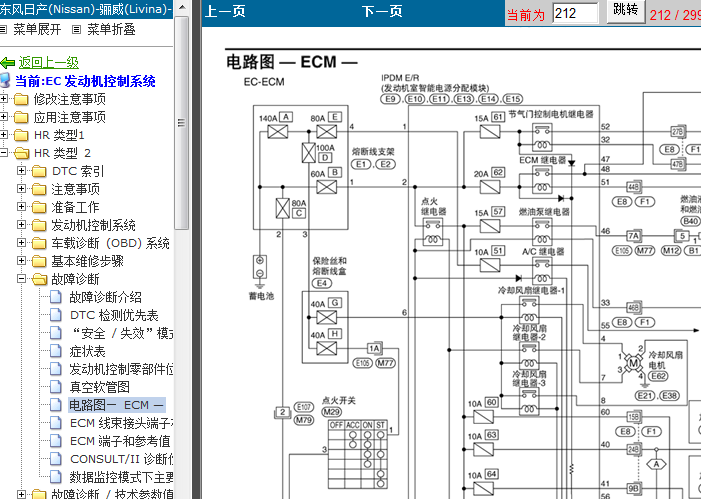Viewport: 701px width, 499px height.
Task: Click 菜单展开 to expand all menus
Action: pos(37,30)
